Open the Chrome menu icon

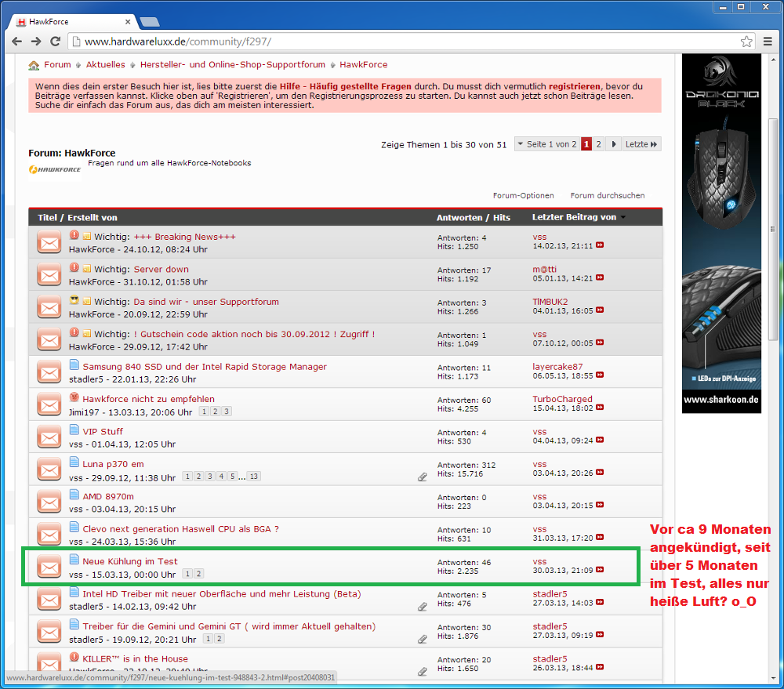click(x=768, y=42)
